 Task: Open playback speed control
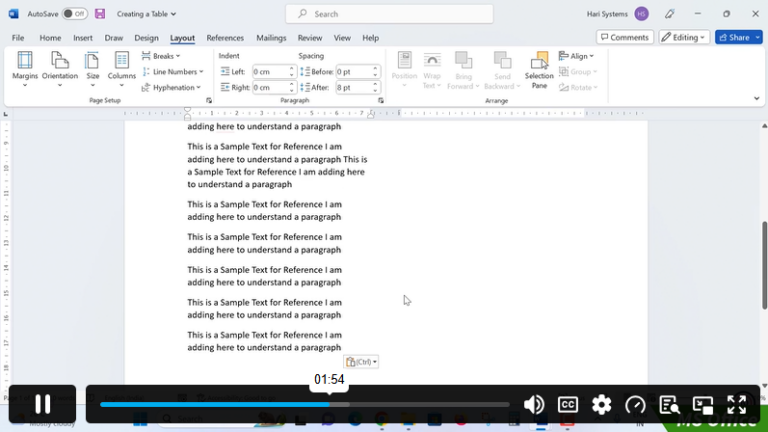click(x=635, y=405)
